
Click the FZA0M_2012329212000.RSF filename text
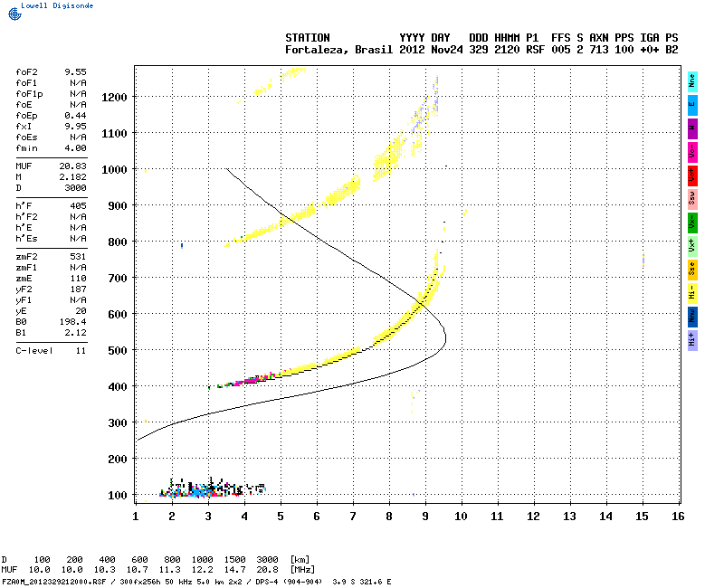pyautogui.click(x=54, y=582)
